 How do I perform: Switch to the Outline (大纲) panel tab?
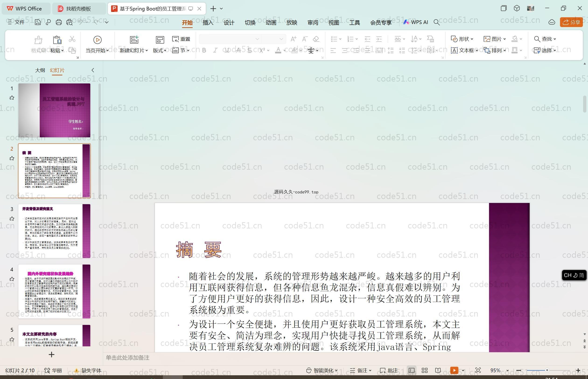point(40,70)
